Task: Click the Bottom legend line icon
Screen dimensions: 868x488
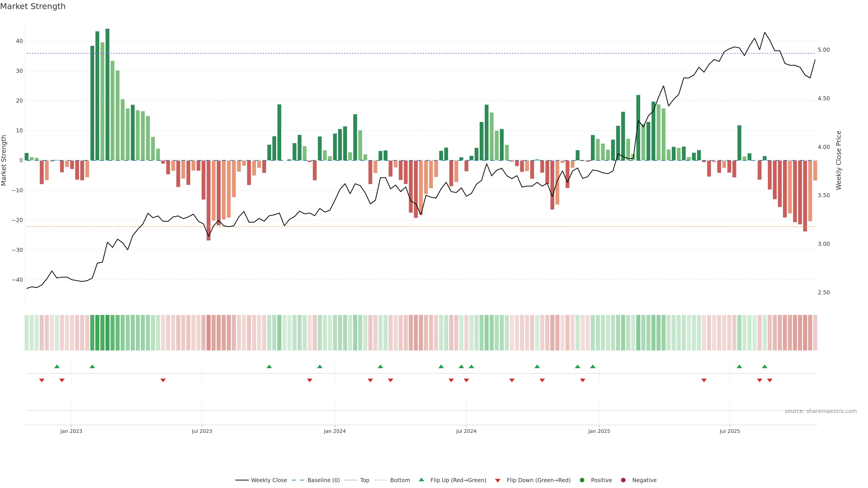Action: [x=380, y=480]
